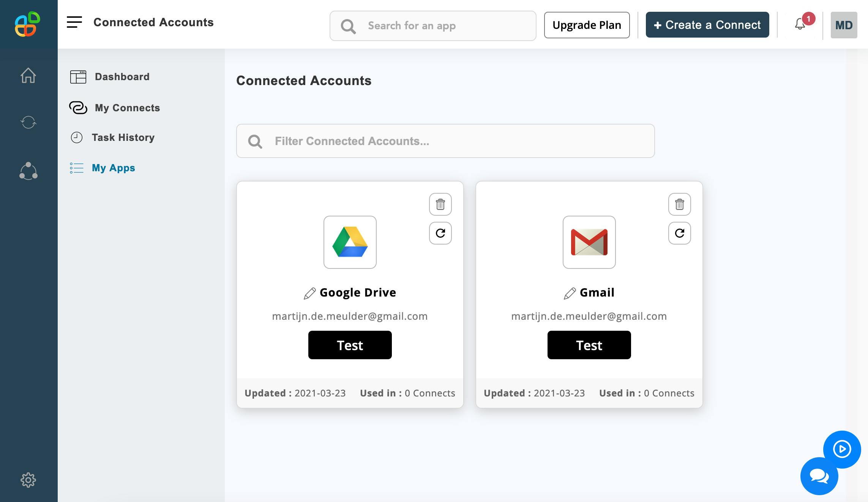The image size is (868, 502).
Task: Open My Connects menu item
Action: 127,108
